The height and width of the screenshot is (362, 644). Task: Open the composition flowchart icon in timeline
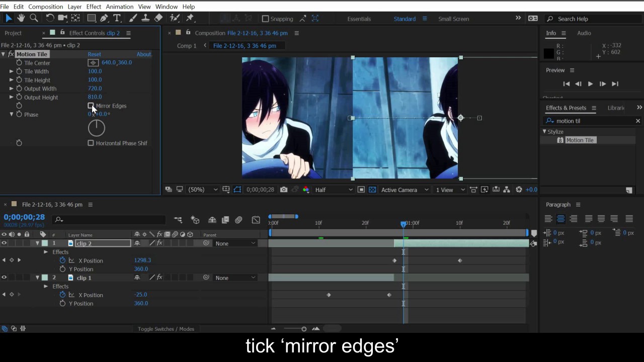tap(178, 220)
